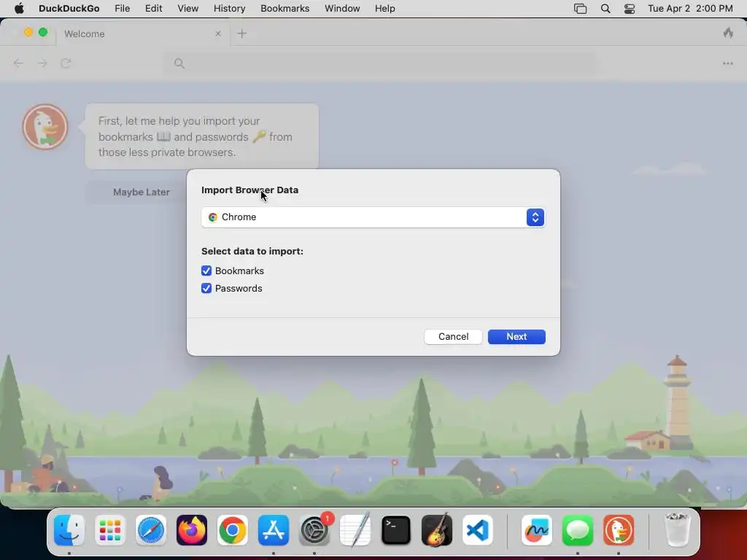Select the Welcome tab
Viewport: 747px width, 560px height.
143,34
